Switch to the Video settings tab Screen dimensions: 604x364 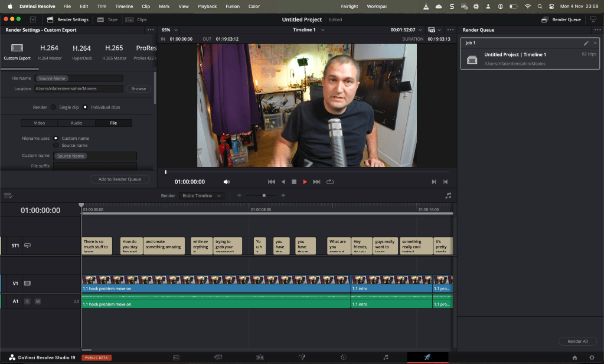tap(40, 123)
